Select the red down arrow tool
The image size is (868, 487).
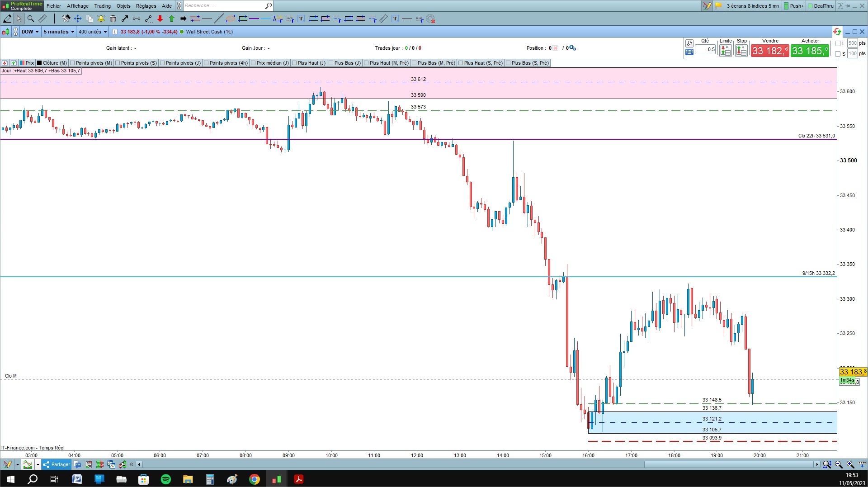click(x=160, y=19)
